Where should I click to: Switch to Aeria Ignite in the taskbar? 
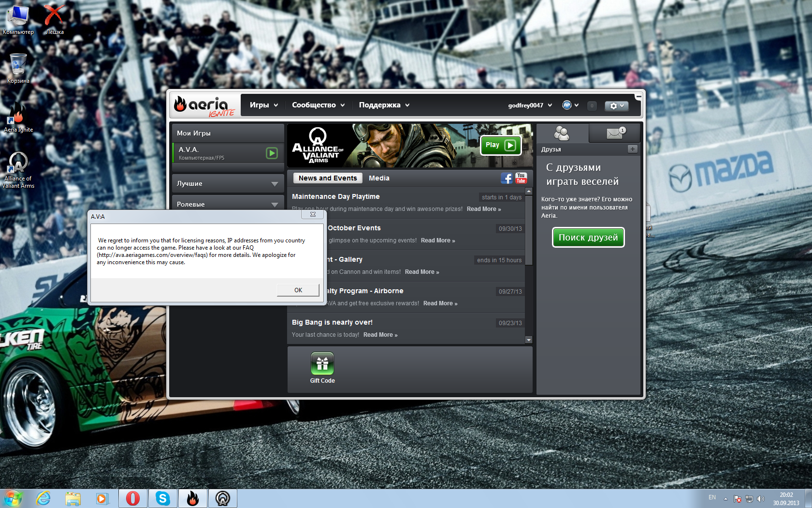pos(193,498)
